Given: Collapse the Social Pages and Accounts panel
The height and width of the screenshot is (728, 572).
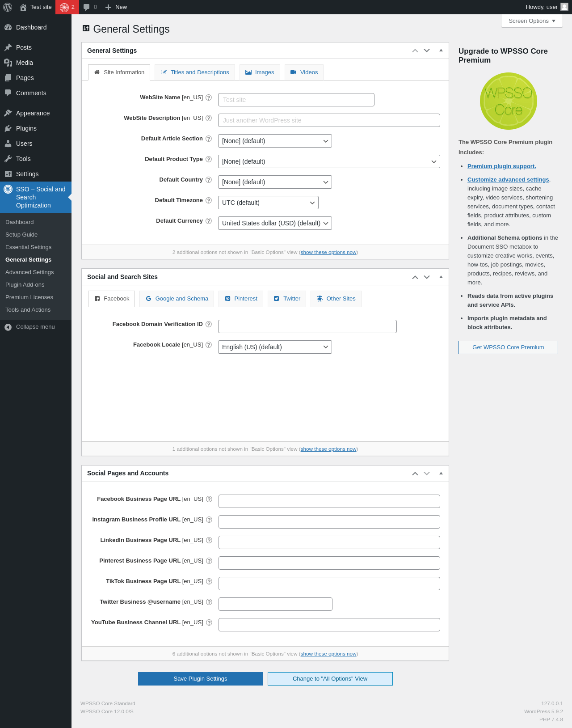Looking at the screenshot, I should coord(441,473).
